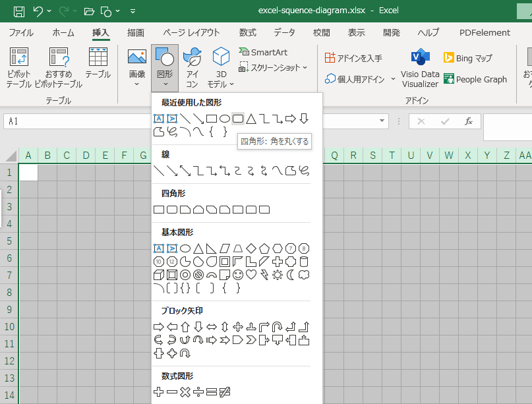Insert the heart shape

tap(251, 274)
